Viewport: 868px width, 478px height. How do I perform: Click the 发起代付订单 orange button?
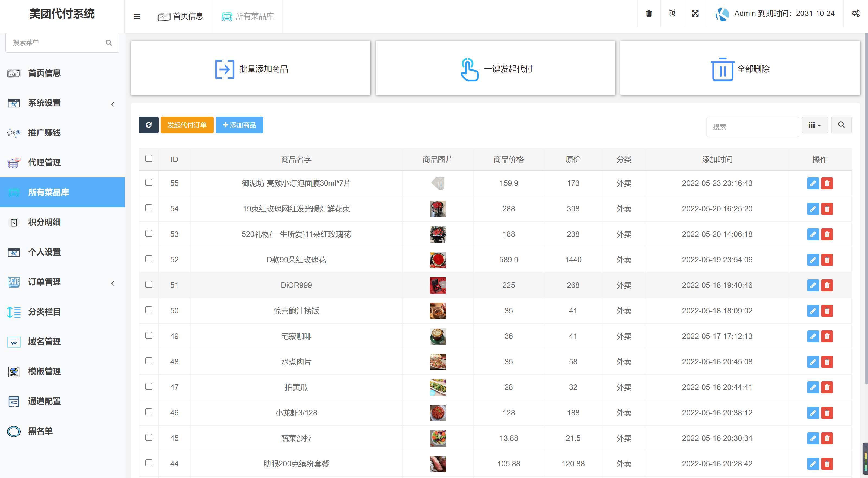point(187,125)
